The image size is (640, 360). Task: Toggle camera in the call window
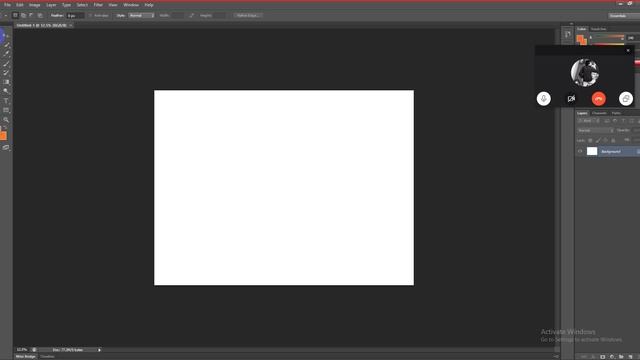[571, 98]
